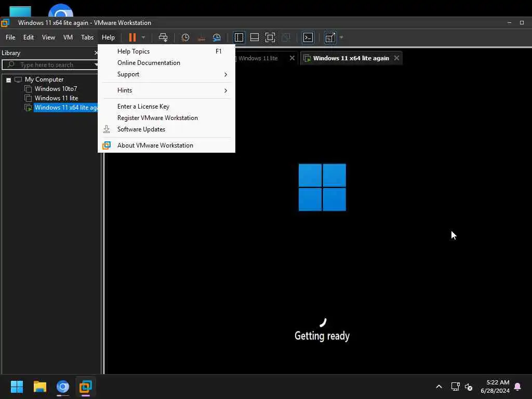Select Windows 11 lite in the library
Screen dimensions: 532x399
click(x=56, y=98)
